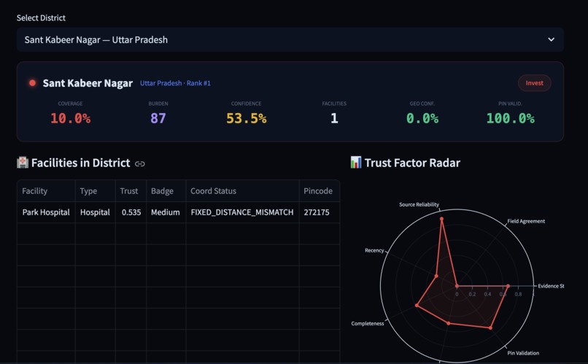Click the Evidence axis radar data point
588x364 pixels.
tap(508, 286)
